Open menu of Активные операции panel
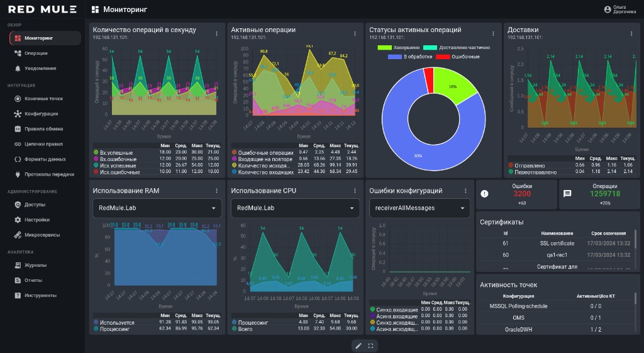The width and height of the screenshot is (644, 353). [x=355, y=34]
